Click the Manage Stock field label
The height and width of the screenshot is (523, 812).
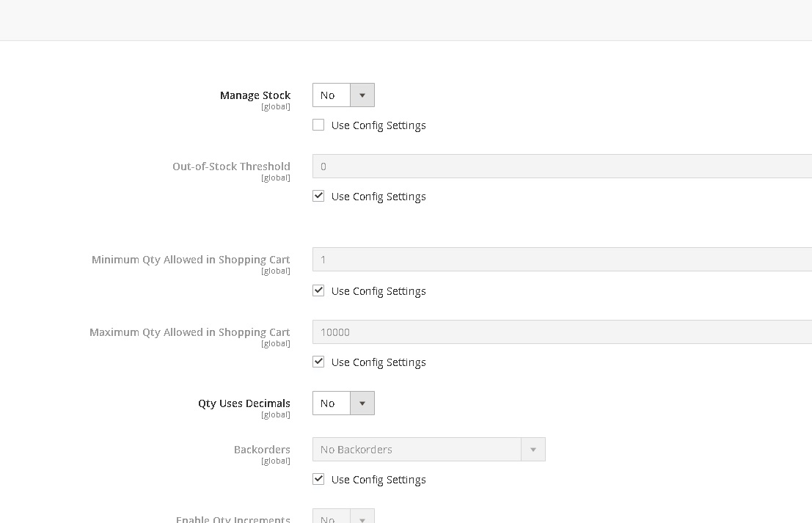pyautogui.click(x=255, y=95)
